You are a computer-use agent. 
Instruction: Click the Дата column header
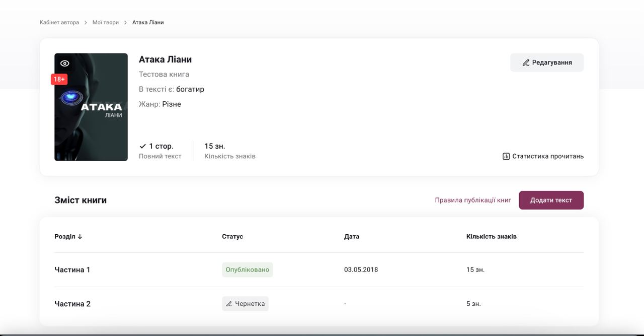[352, 236]
